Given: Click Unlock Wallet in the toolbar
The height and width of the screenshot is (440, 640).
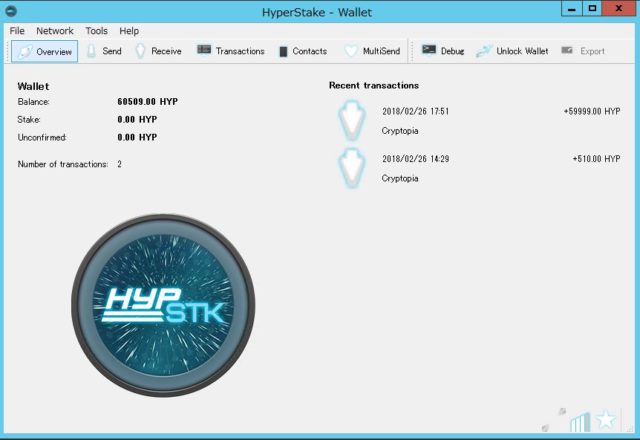Looking at the screenshot, I should tap(512, 51).
